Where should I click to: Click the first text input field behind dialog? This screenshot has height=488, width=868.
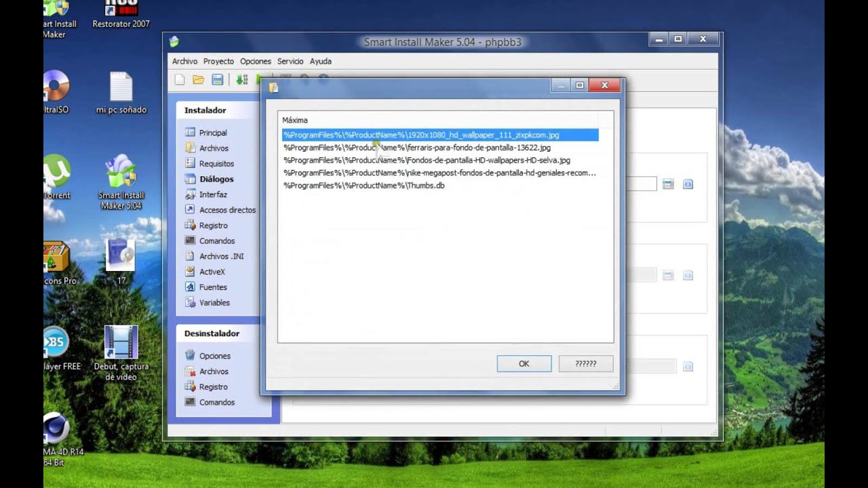pos(641,184)
